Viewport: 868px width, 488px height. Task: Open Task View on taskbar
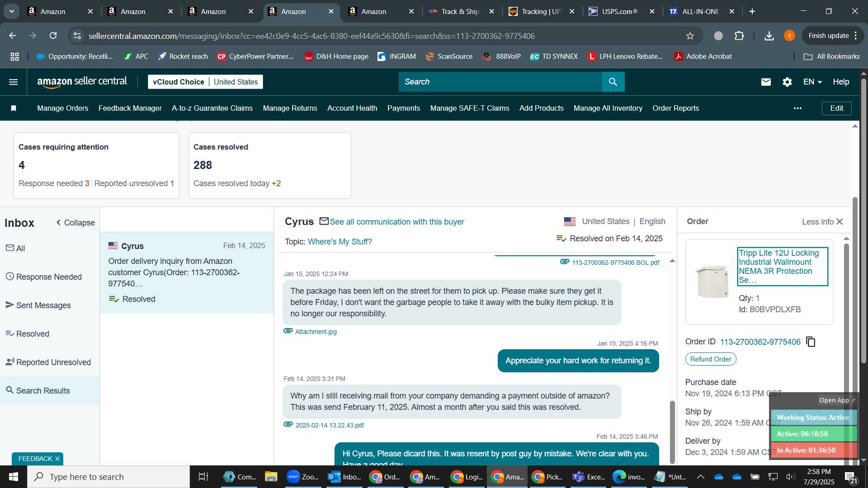pyautogui.click(x=203, y=477)
